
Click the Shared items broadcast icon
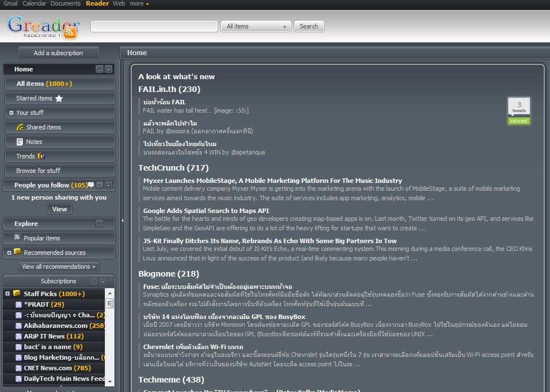(20, 127)
